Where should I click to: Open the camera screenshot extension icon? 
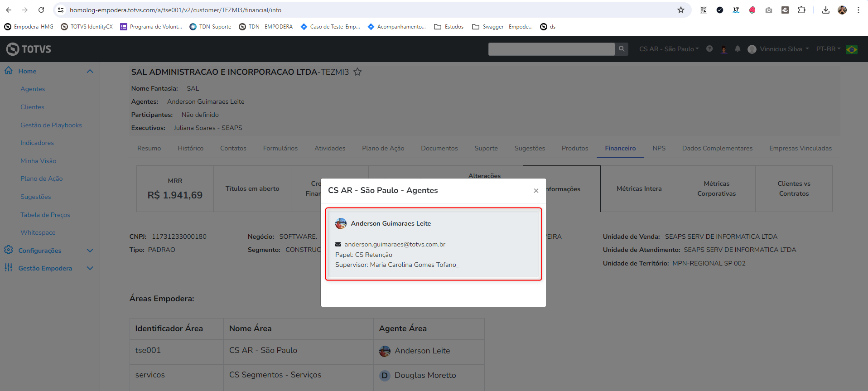click(x=769, y=10)
